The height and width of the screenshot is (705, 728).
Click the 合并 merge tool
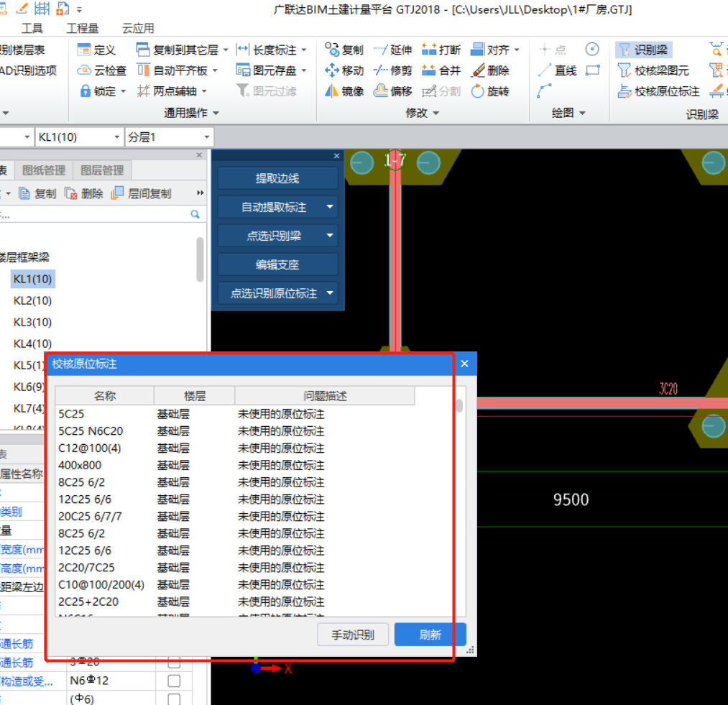[x=441, y=70]
